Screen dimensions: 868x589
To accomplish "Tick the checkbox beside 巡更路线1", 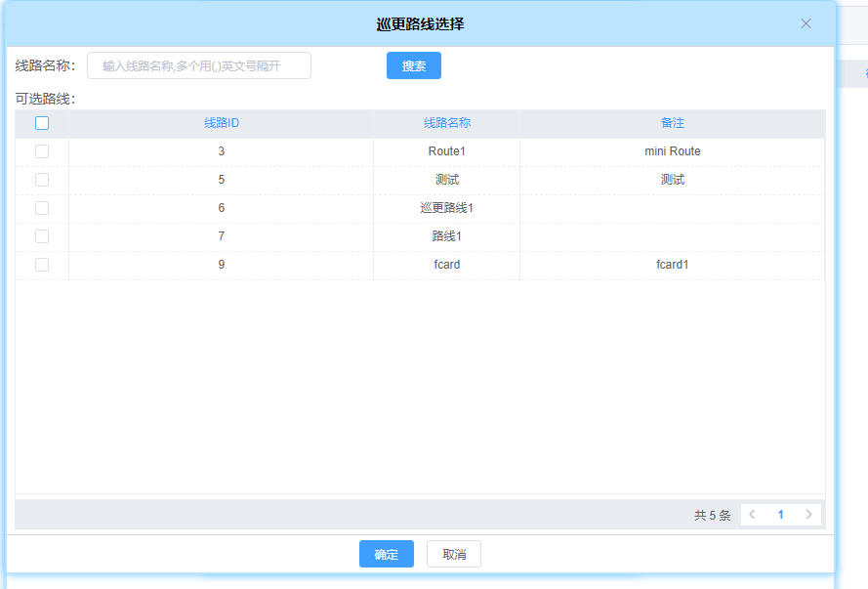I will coord(42,208).
